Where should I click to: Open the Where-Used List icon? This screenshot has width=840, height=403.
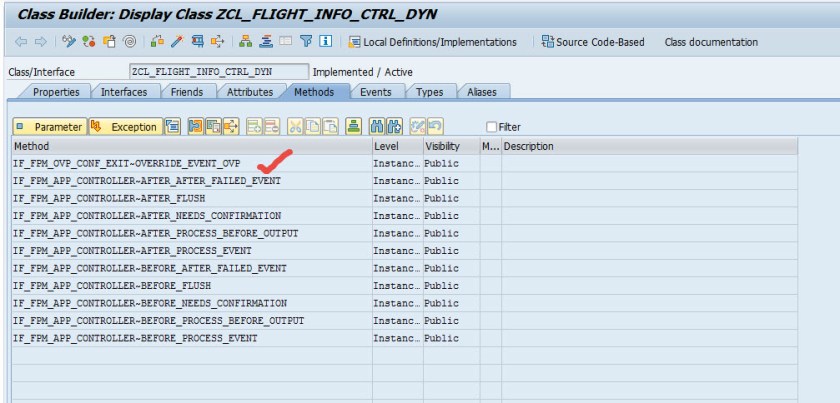click(x=217, y=42)
